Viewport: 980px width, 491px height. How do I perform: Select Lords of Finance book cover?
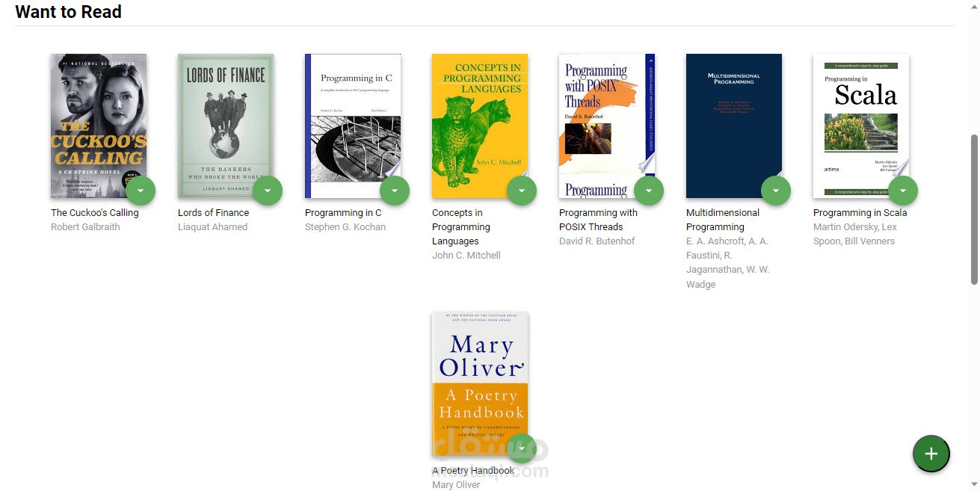click(226, 126)
